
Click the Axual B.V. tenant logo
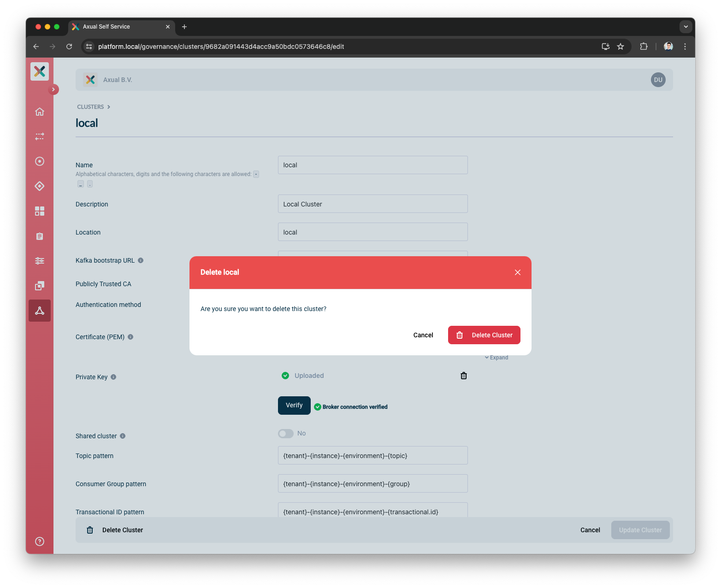coord(90,80)
